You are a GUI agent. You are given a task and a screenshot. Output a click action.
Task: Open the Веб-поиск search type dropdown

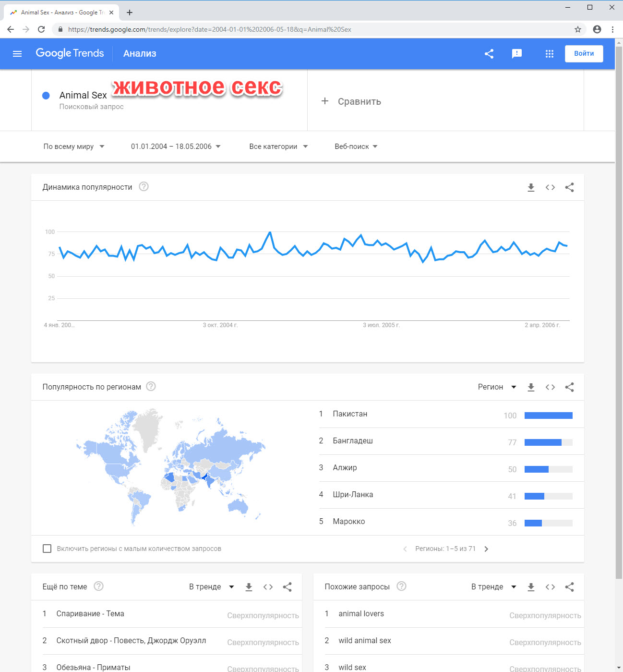tap(356, 147)
